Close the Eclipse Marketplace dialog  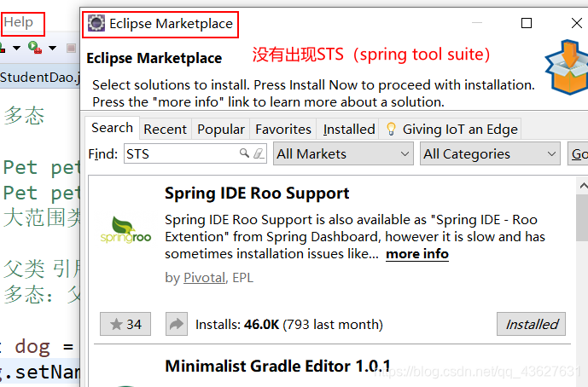(x=577, y=23)
